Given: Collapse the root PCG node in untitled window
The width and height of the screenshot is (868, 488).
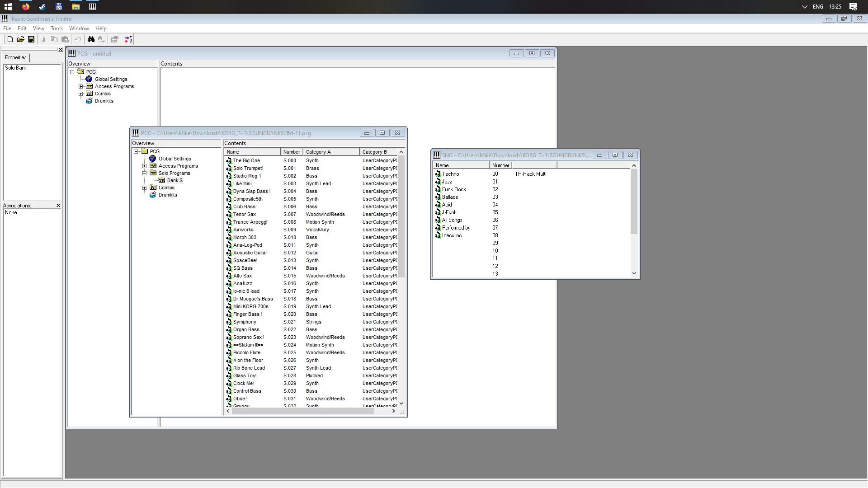Looking at the screenshot, I should [72, 72].
